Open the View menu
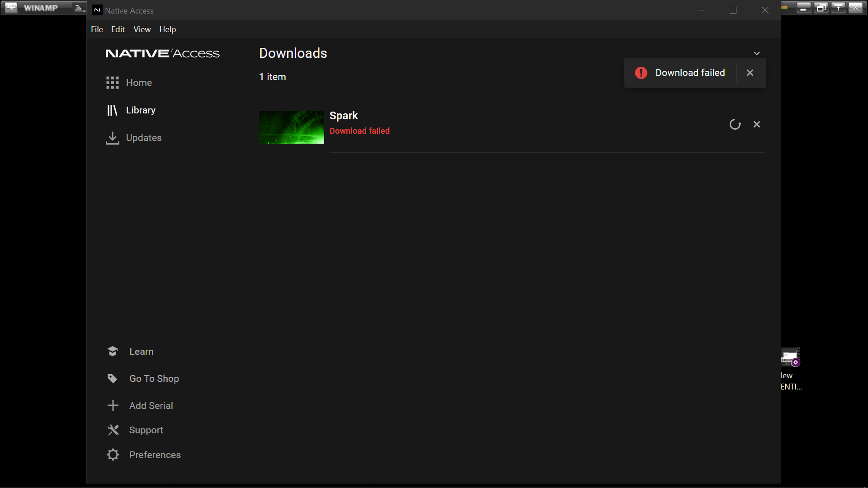Screen dimensions: 868x488 [142, 29]
